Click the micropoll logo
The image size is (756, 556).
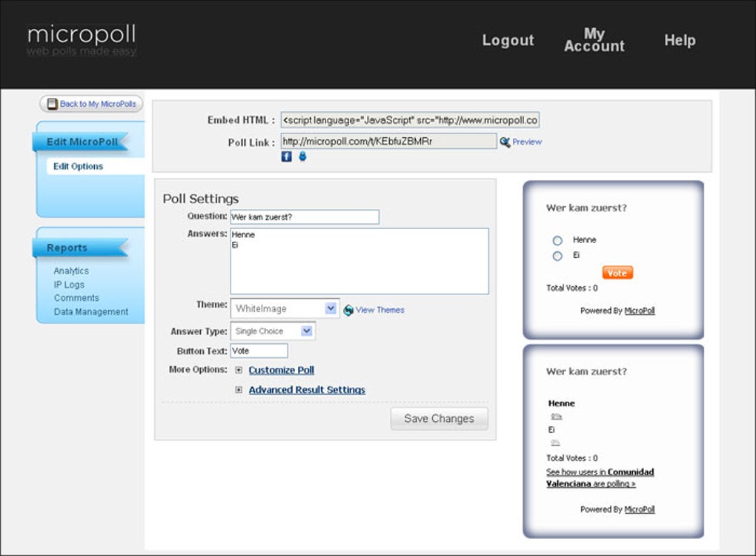coord(82,41)
